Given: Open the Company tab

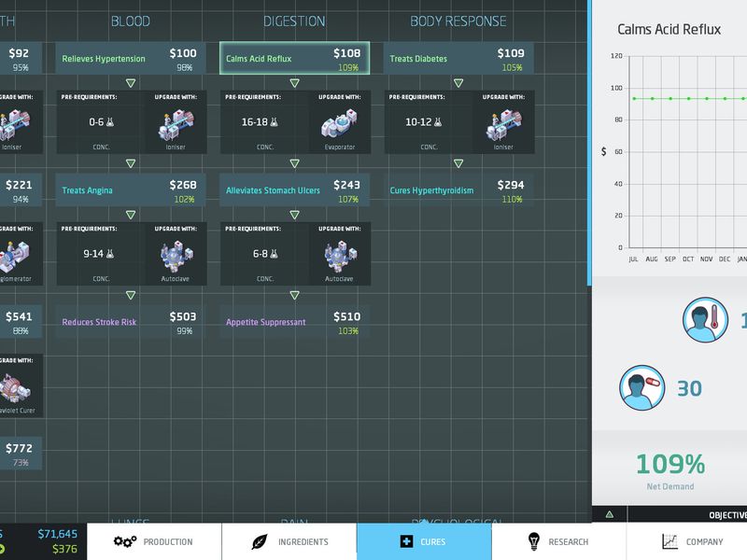Looking at the screenshot, I should pyautogui.click(x=687, y=541).
